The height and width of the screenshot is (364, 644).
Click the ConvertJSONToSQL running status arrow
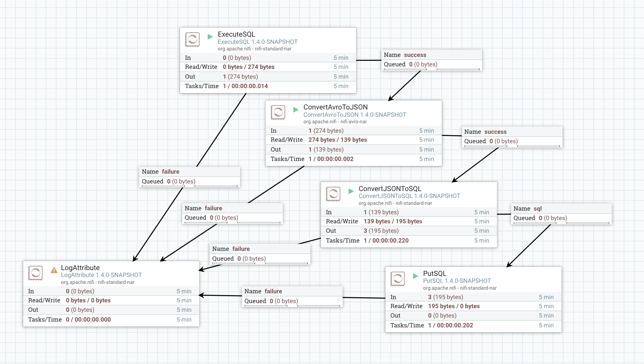coord(351,191)
